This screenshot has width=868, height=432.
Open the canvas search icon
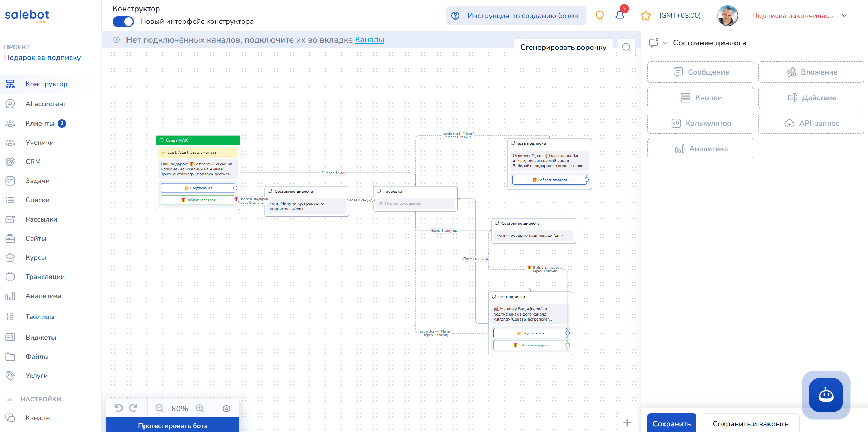(x=626, y=47)
